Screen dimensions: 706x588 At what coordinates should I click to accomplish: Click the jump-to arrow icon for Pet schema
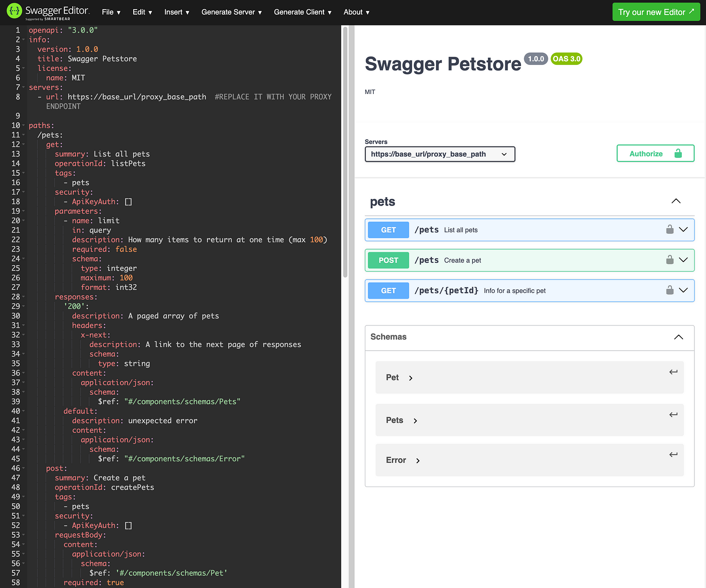673,372
